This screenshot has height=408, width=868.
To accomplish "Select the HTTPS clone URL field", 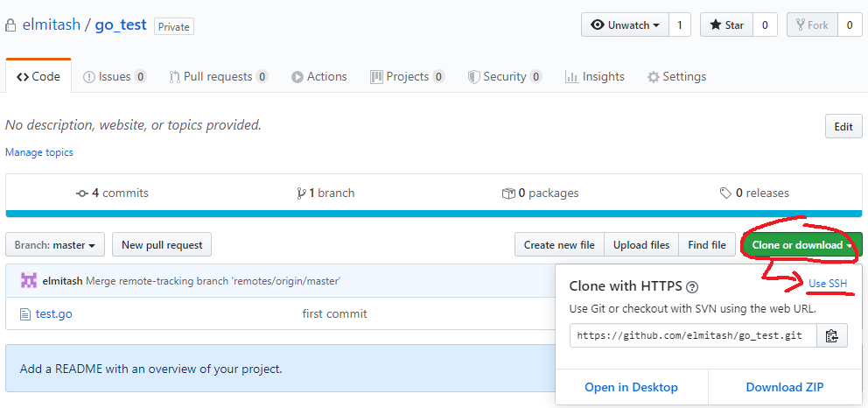I will 694,335.
